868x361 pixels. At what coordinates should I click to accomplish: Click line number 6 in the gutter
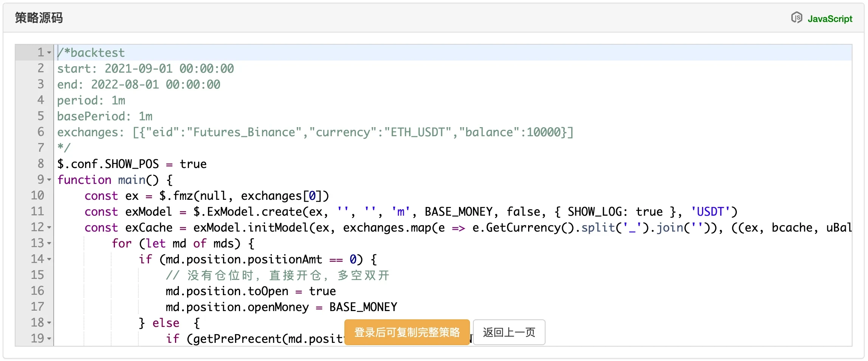click(x=40, y=132)
